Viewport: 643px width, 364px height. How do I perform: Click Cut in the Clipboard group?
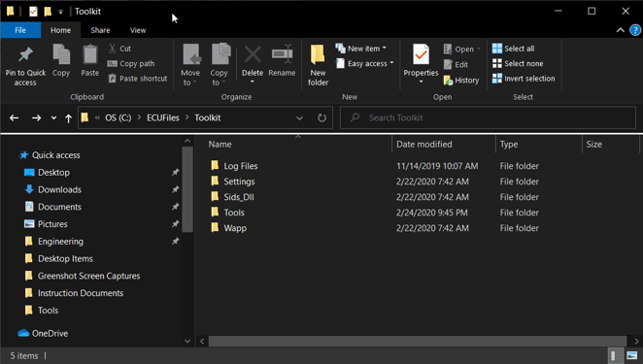(x=119, y=49)
